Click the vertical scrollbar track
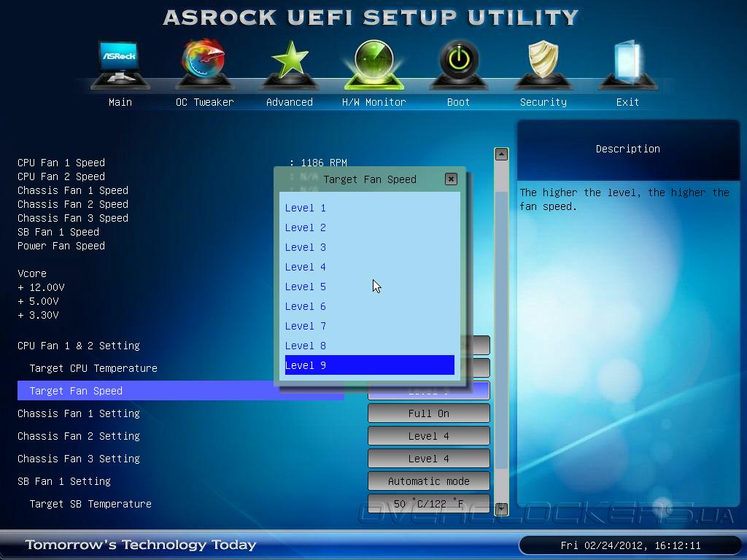Viewport: 747px width, 560px height. [501, 332]
